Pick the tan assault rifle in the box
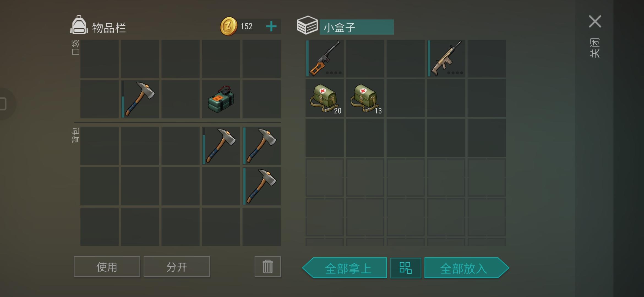Image resolution: width=644 pixels, height=297 pixels. [x=446, y=58]
